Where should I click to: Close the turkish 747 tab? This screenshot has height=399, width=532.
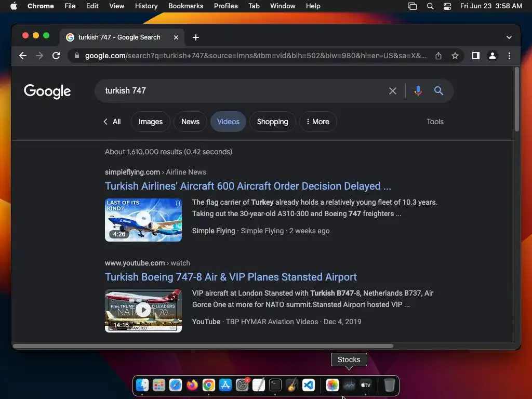coord(176,37)
